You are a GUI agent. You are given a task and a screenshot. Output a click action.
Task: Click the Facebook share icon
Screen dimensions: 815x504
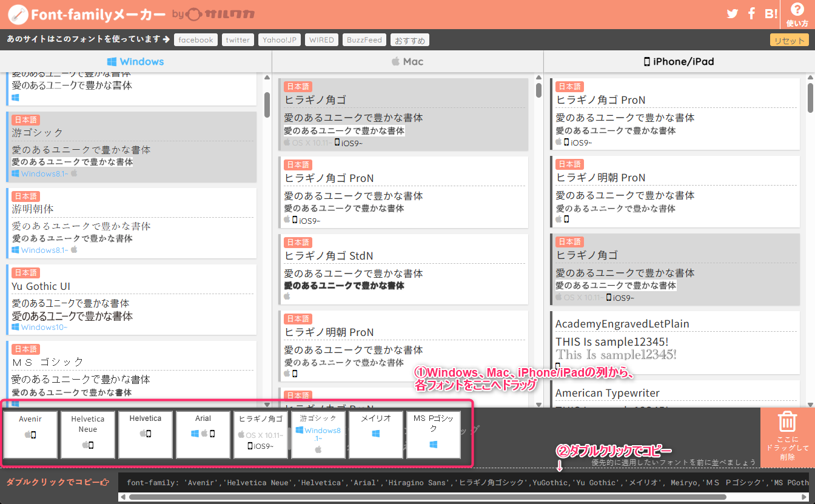pyautogui.click(x=751, y=14)
